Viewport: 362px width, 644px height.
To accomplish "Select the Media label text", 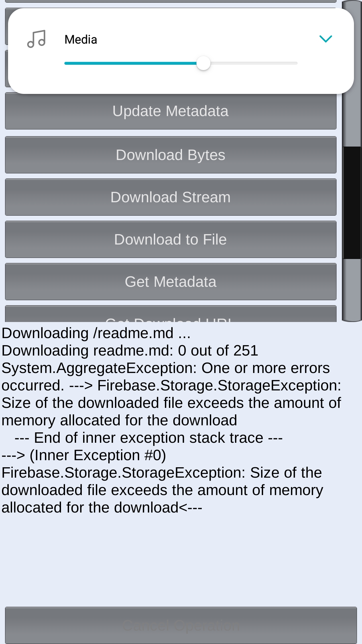I will point(80,39).
